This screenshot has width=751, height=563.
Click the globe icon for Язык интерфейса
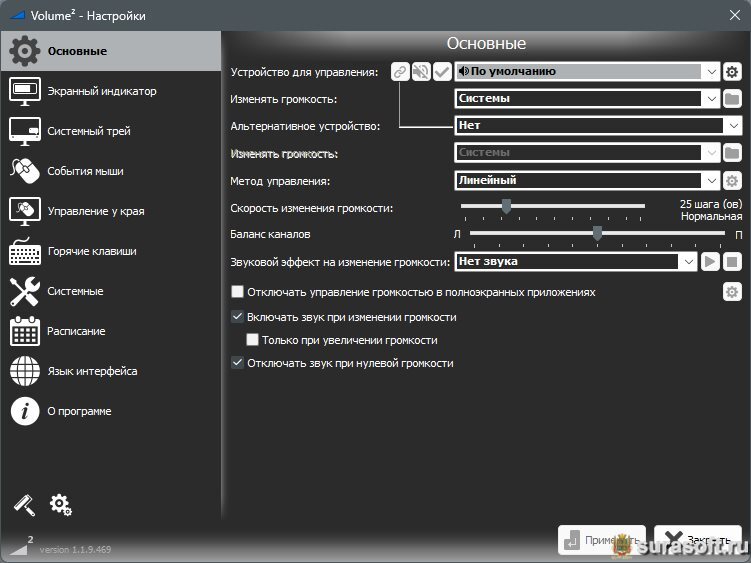pyautogui.click(x=24, y=371)
